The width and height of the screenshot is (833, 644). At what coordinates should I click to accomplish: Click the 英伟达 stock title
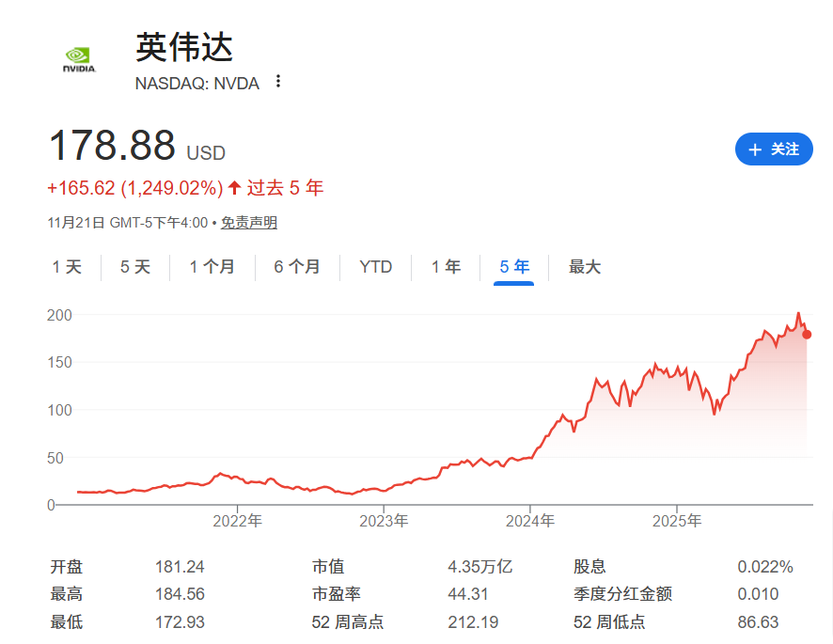tap(183, 47)
